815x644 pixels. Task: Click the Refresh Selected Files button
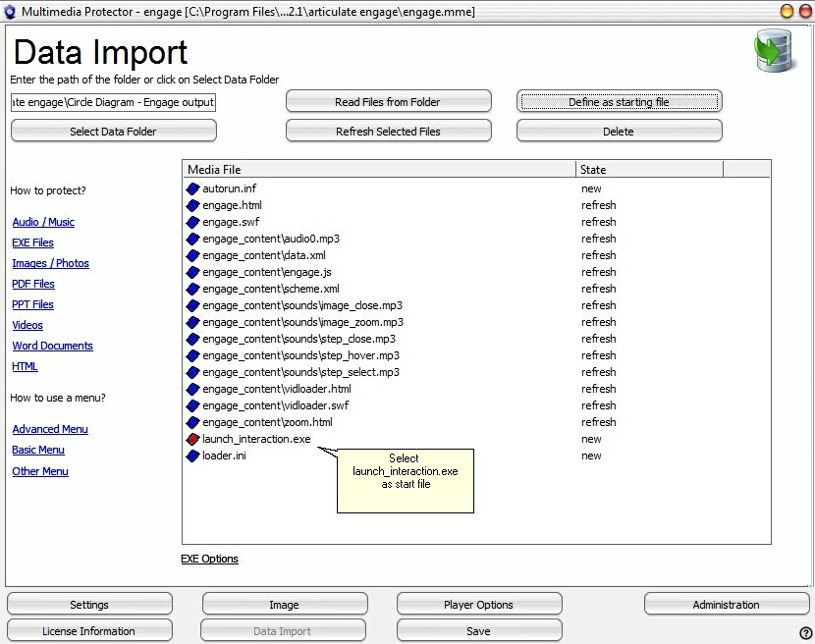pos(388,132)
